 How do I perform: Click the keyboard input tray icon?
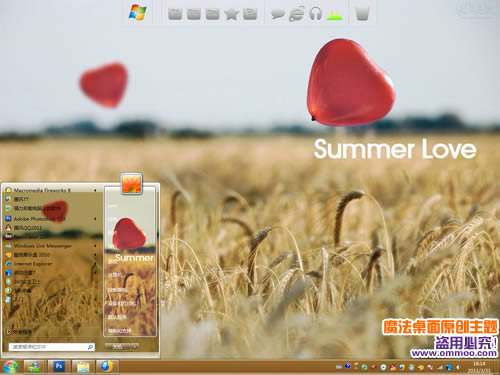339,367
